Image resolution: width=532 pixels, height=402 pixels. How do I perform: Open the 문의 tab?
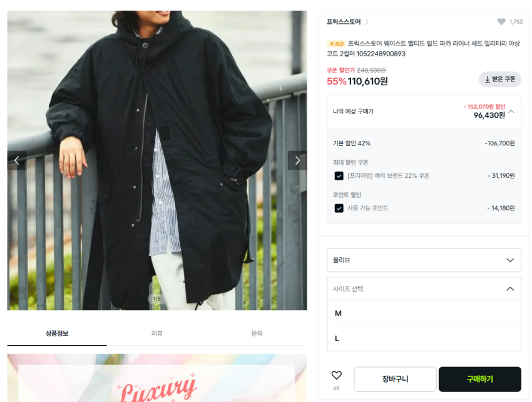pyautogui.click(x=257, y=333)
